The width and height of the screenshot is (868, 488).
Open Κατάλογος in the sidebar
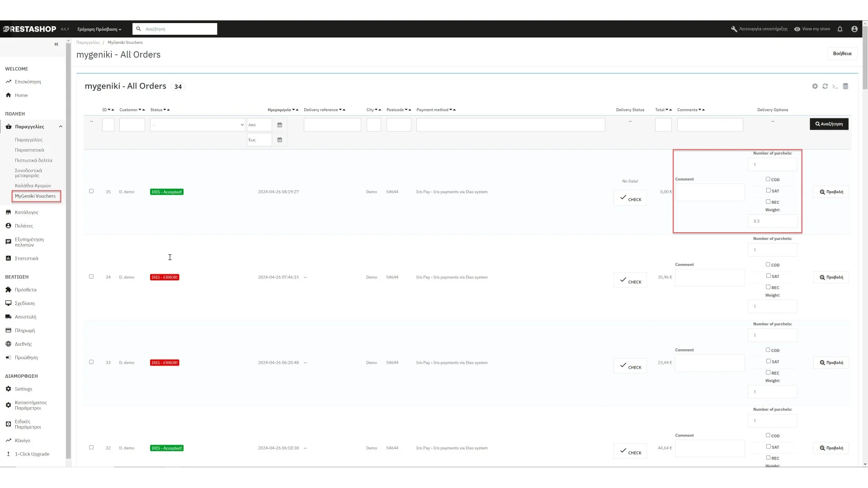(x=26, y=212)
